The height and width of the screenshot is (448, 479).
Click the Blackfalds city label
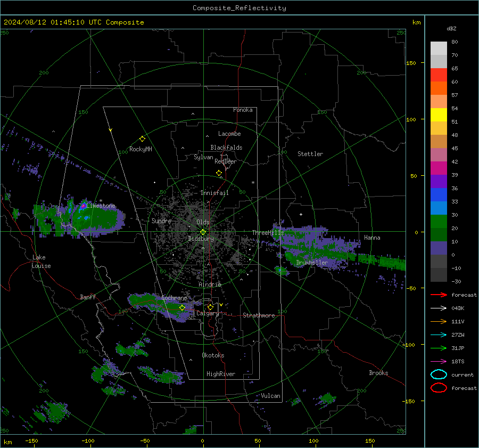226,148
